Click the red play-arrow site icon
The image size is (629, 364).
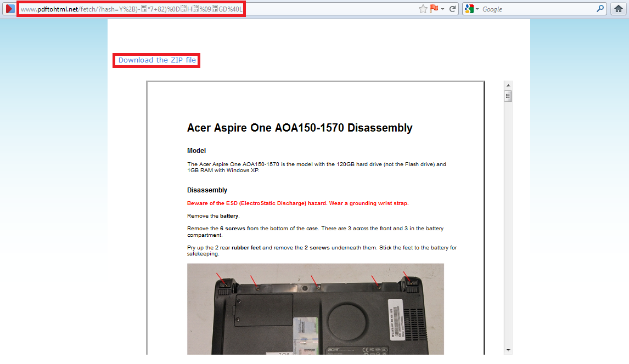[10, 8]
